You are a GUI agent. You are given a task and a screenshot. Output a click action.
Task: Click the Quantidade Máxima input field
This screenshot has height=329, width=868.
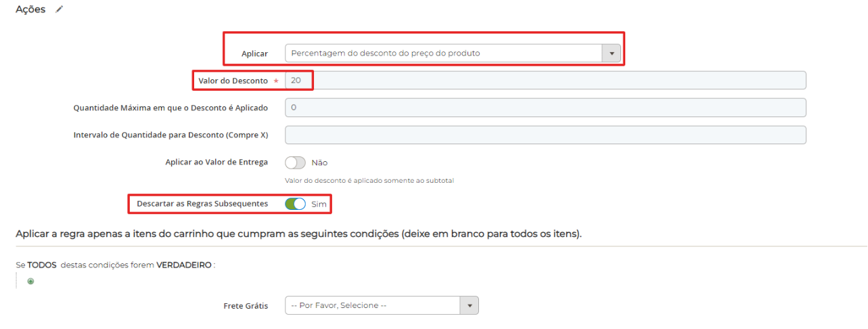click(545, 108)
